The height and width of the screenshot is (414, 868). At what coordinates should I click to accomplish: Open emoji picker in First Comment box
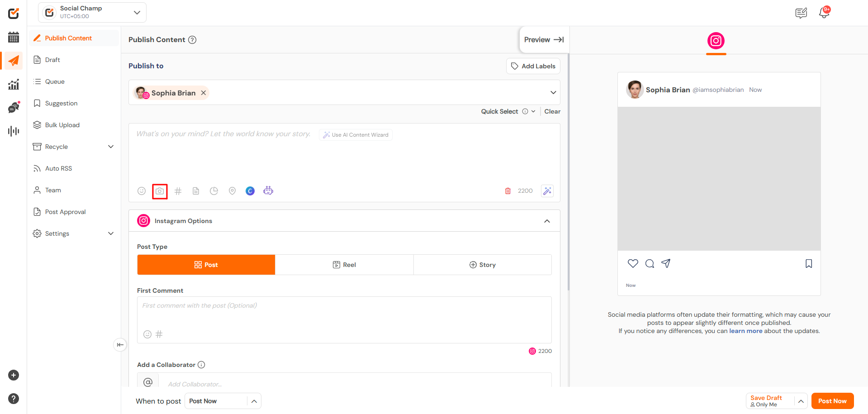pyautogui.click(x=147, y=334)
